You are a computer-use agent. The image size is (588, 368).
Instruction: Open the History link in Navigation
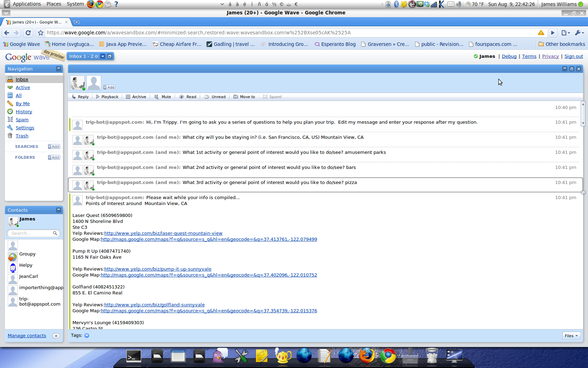pyautogui.click(x=24, y=112)
